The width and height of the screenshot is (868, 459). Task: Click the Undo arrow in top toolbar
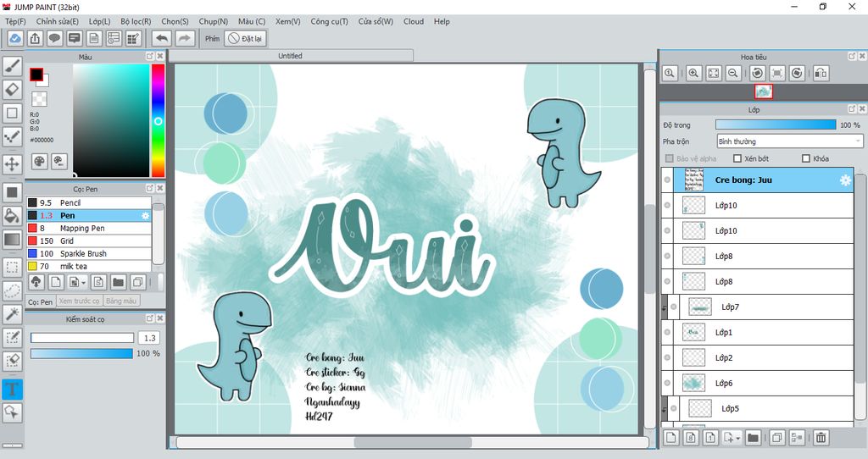coord(162,38)
